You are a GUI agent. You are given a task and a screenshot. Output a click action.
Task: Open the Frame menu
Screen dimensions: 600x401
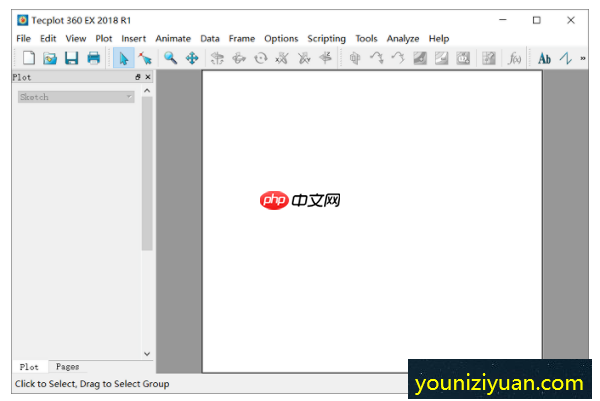tap(242, 39)
